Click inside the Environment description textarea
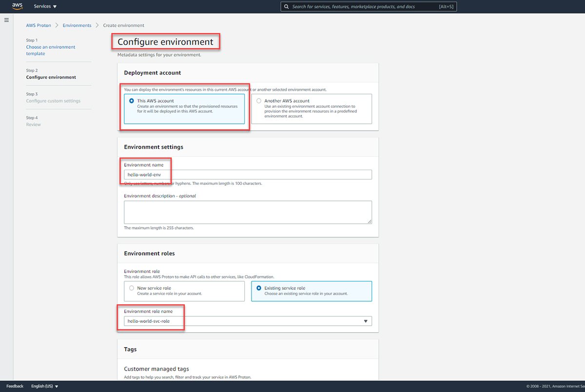Screen dimensions: 585x392 (x=248, y=212)
